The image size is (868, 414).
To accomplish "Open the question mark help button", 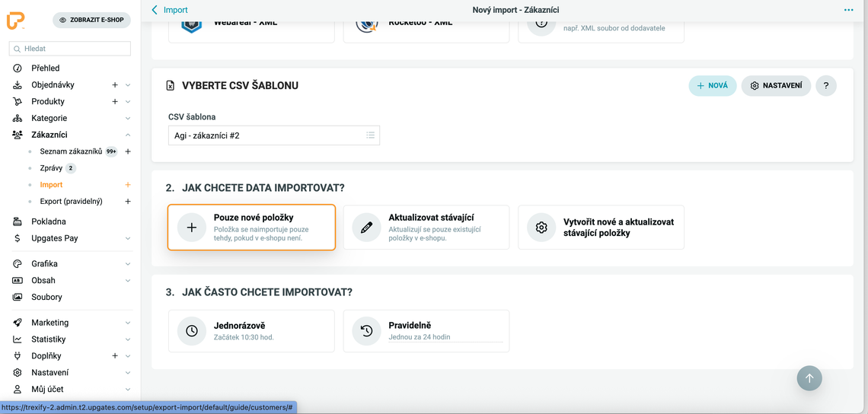I will point(826,86).
